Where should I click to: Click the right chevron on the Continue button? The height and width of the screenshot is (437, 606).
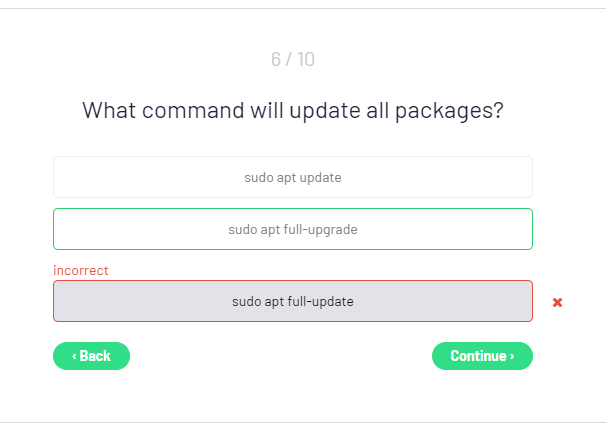coord(512,356)
